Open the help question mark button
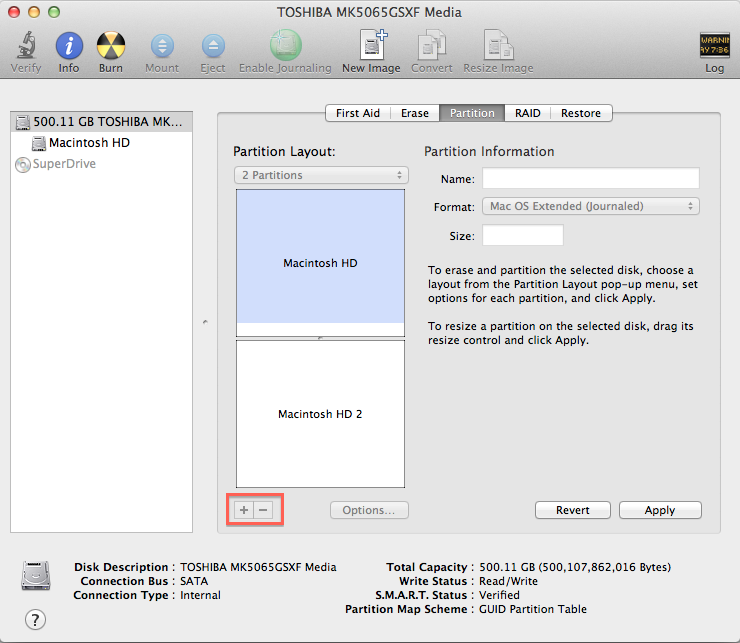The height and width of the screenshot is (643, 740). click(35, 619)
